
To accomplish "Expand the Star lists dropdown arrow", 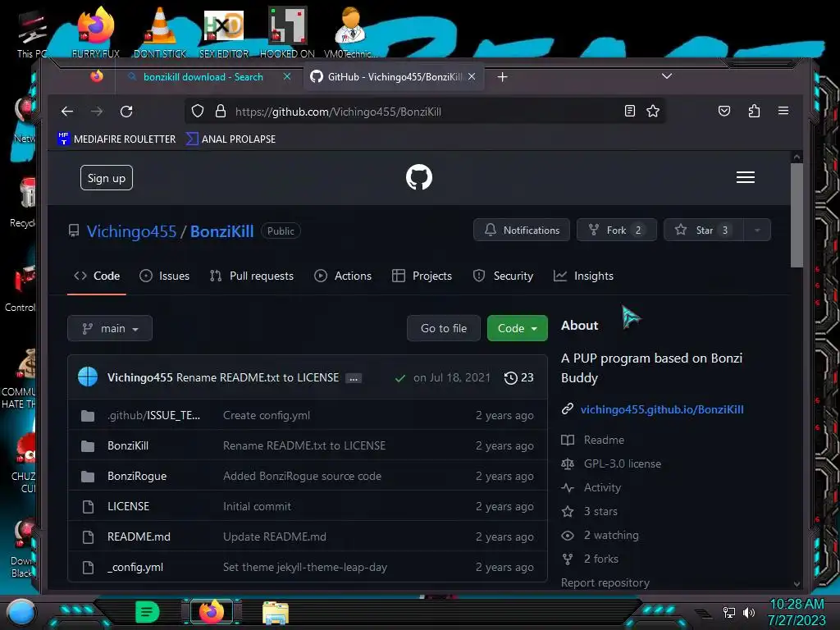I will tap(757, 231).
